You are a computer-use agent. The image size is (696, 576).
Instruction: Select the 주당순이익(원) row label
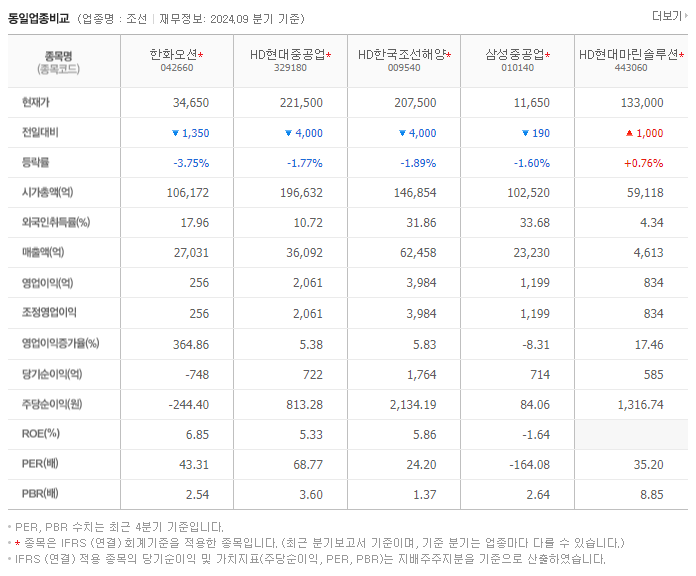(x=52, y=404)
